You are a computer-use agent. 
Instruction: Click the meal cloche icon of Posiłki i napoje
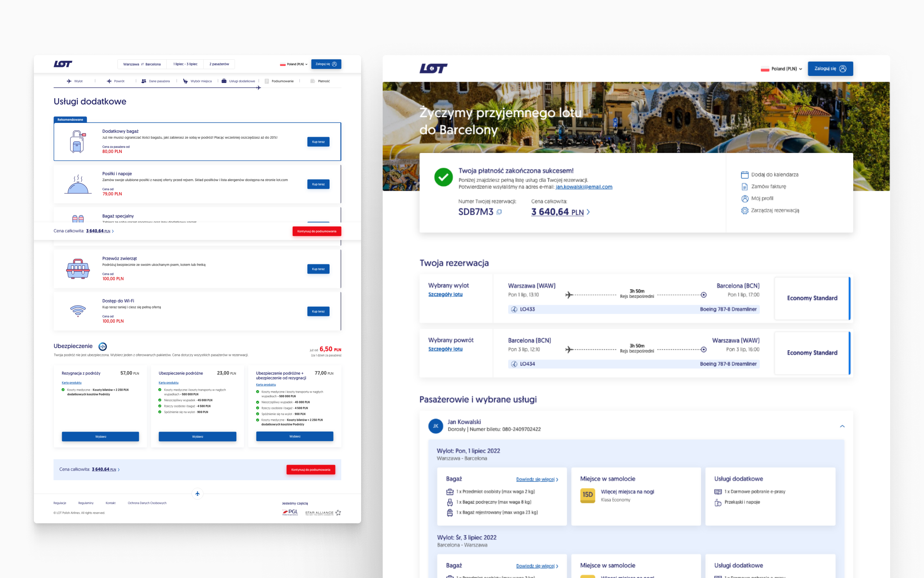[78, 184]
